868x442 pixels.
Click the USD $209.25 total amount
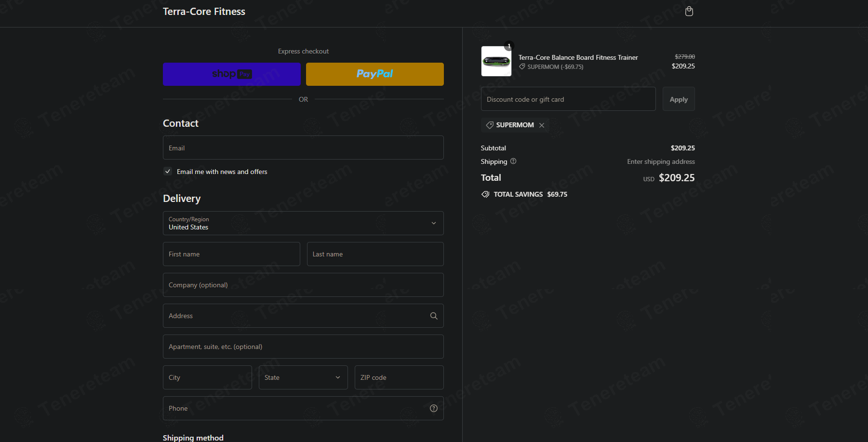(x=669, y=178)
